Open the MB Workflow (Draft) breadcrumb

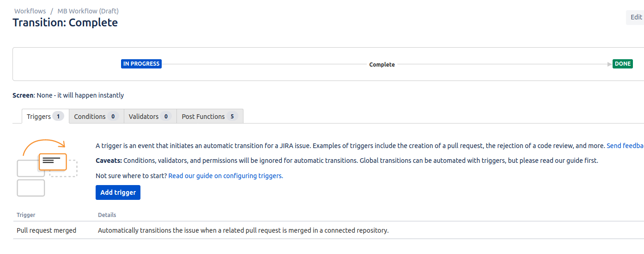(88, 11)
